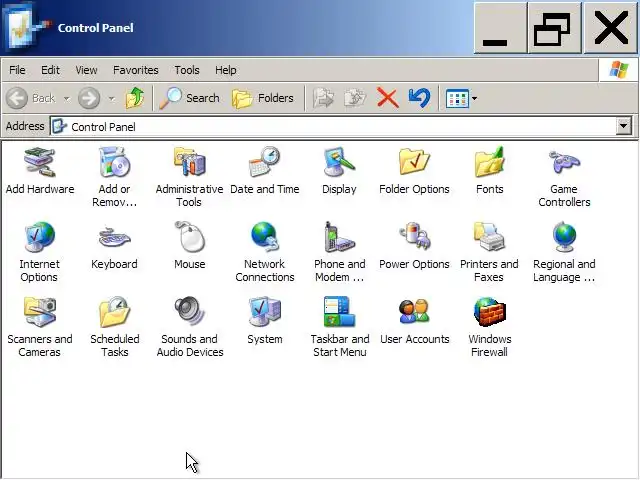Viewport: 640px width, 480px height.
Task: Close the Control Panel window
Action: [610, 28]
